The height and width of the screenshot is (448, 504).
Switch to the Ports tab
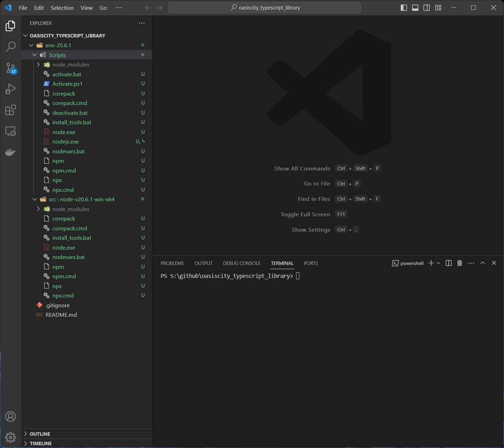coord(311,263)
